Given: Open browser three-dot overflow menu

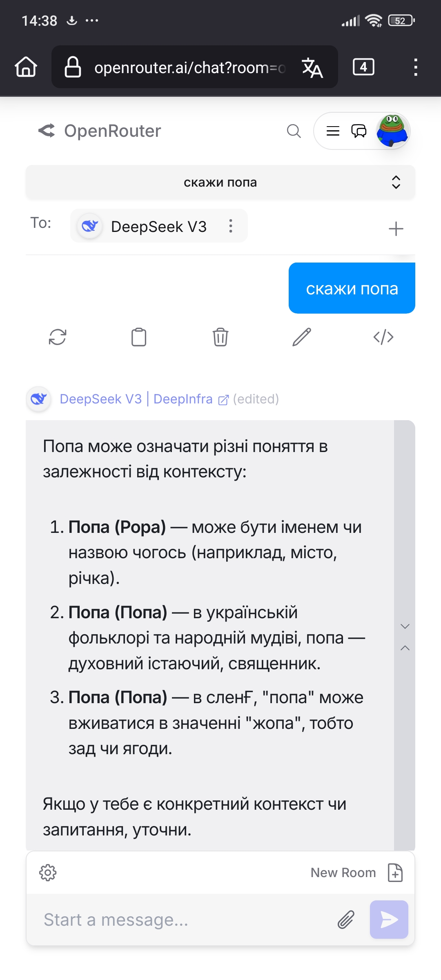Looking at the screenshot, I should tap(416, 67).
